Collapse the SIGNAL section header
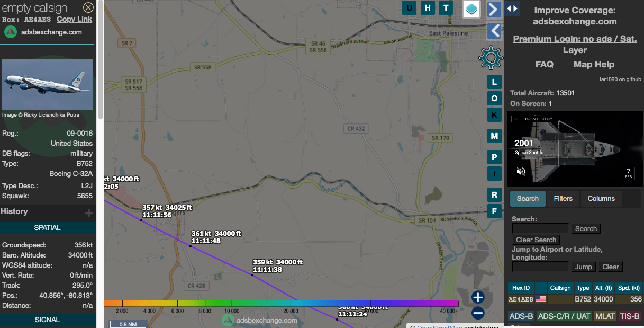 [x=48, y=320]
